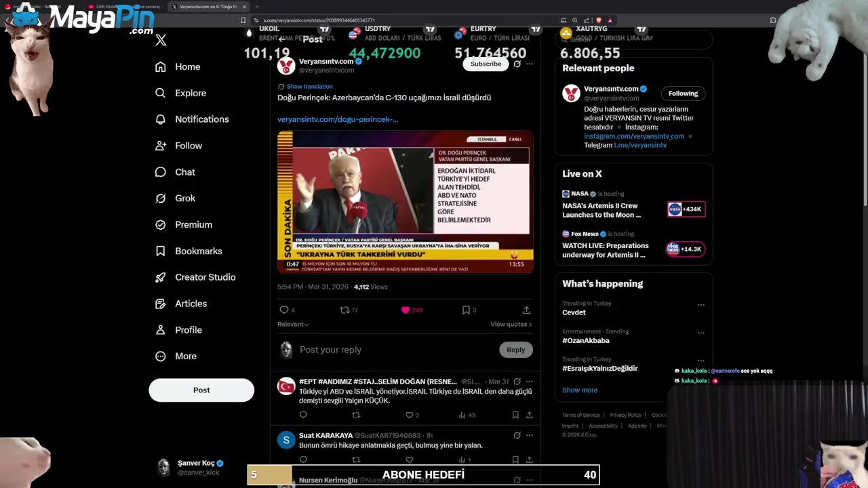Viewport: 868px width, 488px height.
Task: Open the three-dot menu on the Selim Doğan reply
Action: point(530,382)
